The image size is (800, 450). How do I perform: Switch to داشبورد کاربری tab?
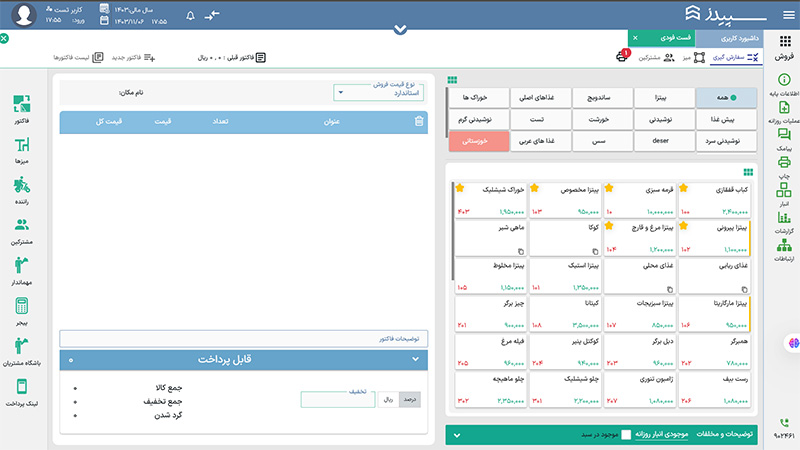click(730, 38)
